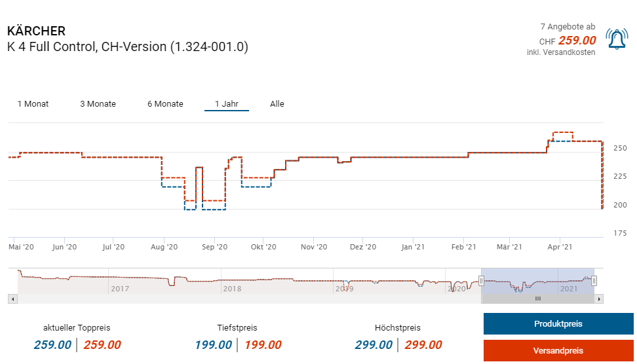The height and width of the screenshot is (364, 637).
Task: Click the K 4 Full Control product title
Action: (x=127, y=47)
